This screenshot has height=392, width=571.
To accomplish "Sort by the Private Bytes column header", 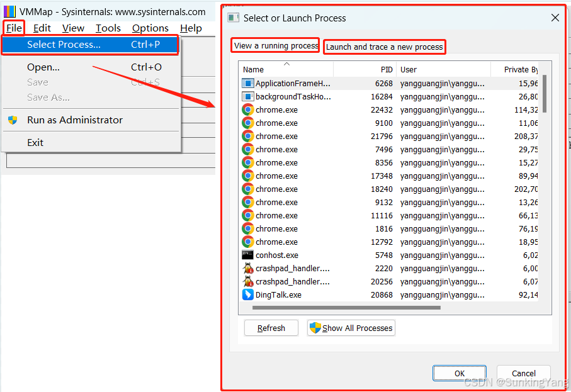I will point(514,69).
